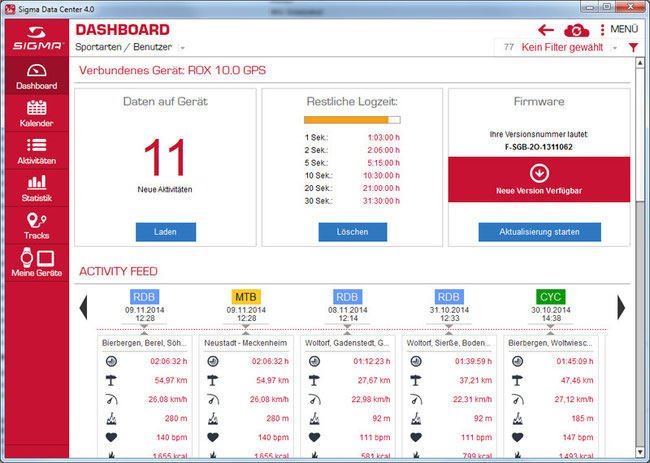Image resolution: width=650 pixels, height=463 pixels.
Task: Click the altitude icon in Bierbergen, Woltwiesc... card
Action: (517, 418)
